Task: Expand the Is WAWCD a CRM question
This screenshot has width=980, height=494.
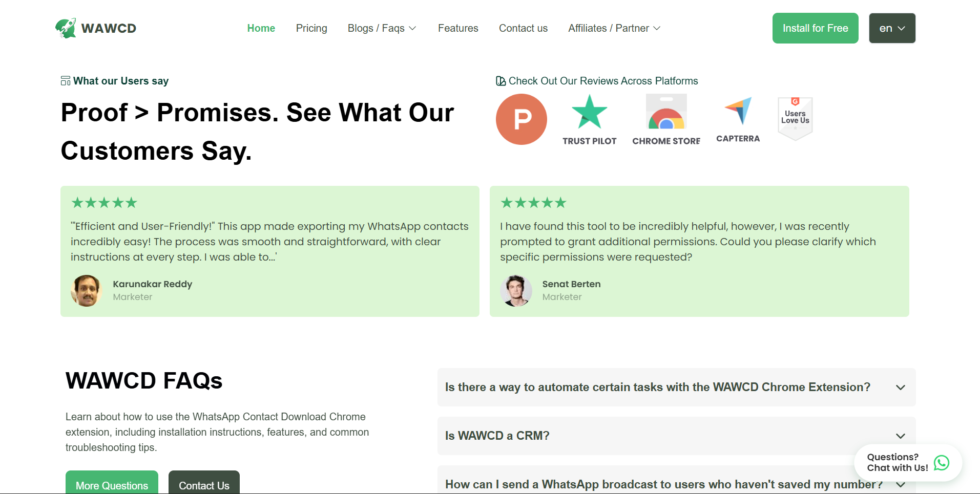Action: [676, 436]
